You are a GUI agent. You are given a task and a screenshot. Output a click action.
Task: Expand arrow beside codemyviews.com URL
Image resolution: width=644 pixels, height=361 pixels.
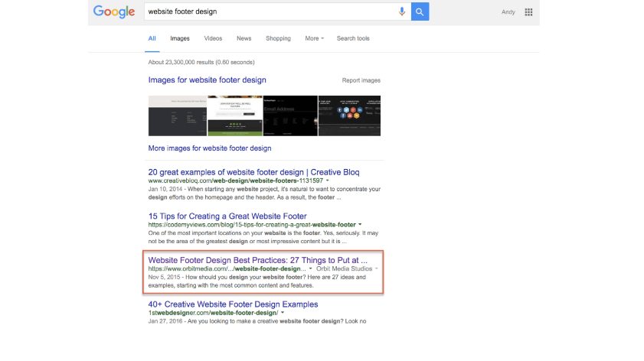360,224
